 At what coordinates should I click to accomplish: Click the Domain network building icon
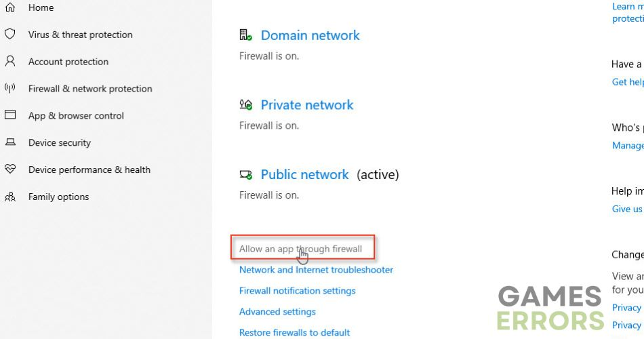[245, 35]
